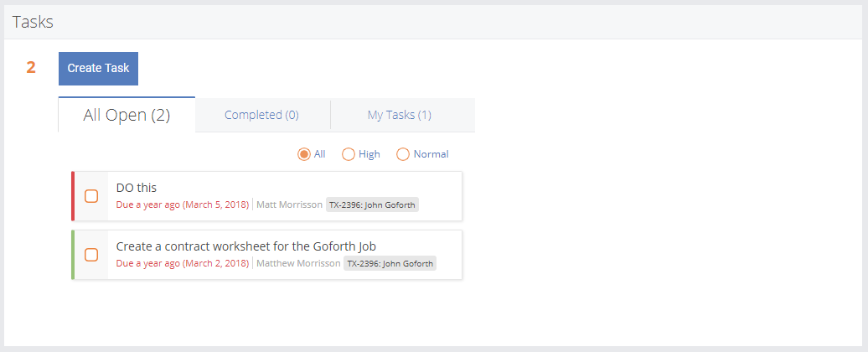Mark the contract worksheet task complete

click(x=91, y=255)
